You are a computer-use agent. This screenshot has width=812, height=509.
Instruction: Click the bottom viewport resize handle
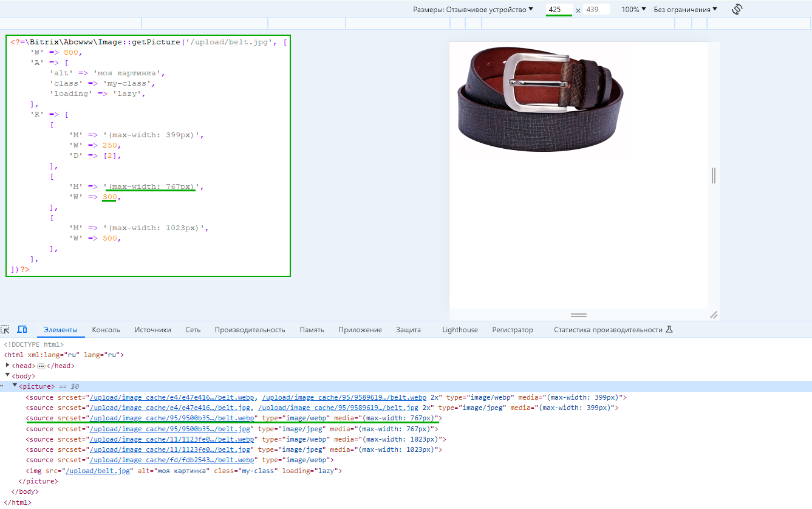pyautogui.click(x=578, y=315)
